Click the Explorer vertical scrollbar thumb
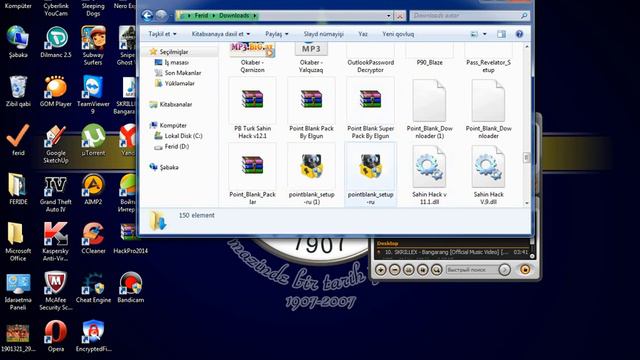The height and width of the screenshot is (360, 640). (x=527, y=158)
